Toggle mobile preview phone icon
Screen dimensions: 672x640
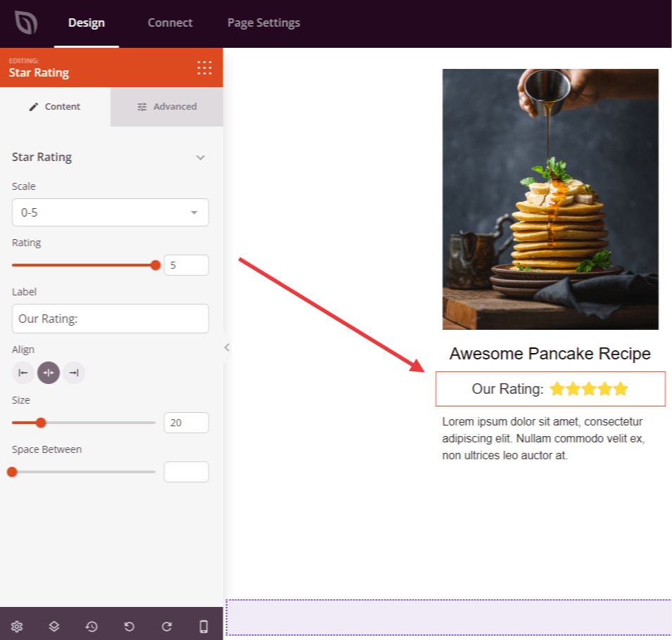click(203, 626)
